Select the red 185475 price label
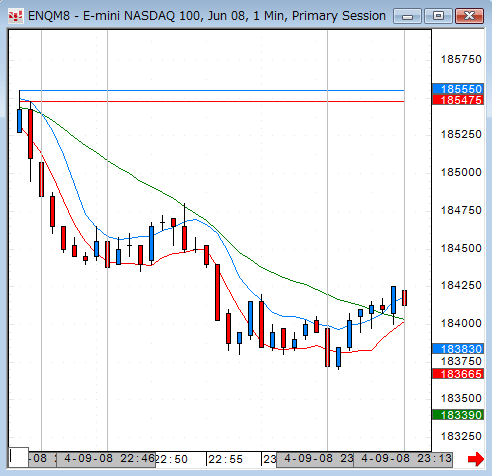Viewport: 492px width, 476px height. [458, 100]
